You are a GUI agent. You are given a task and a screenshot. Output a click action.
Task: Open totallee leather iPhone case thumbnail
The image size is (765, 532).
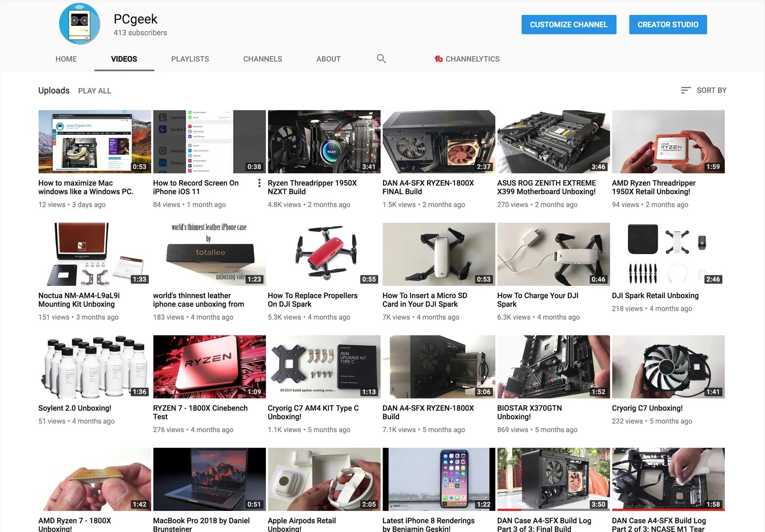[209, 254]
